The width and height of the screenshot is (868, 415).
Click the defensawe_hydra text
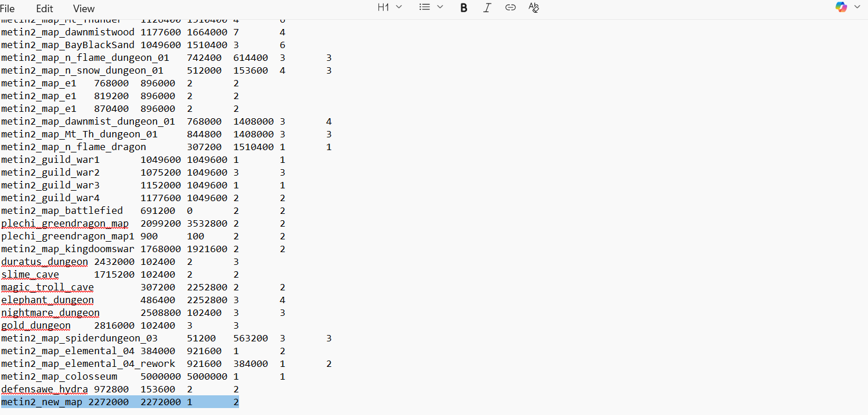pos(45,389)
